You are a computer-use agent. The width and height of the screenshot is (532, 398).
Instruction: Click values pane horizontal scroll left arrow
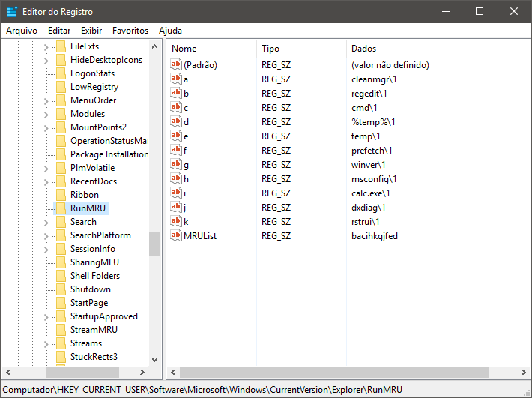coord(173,373)
